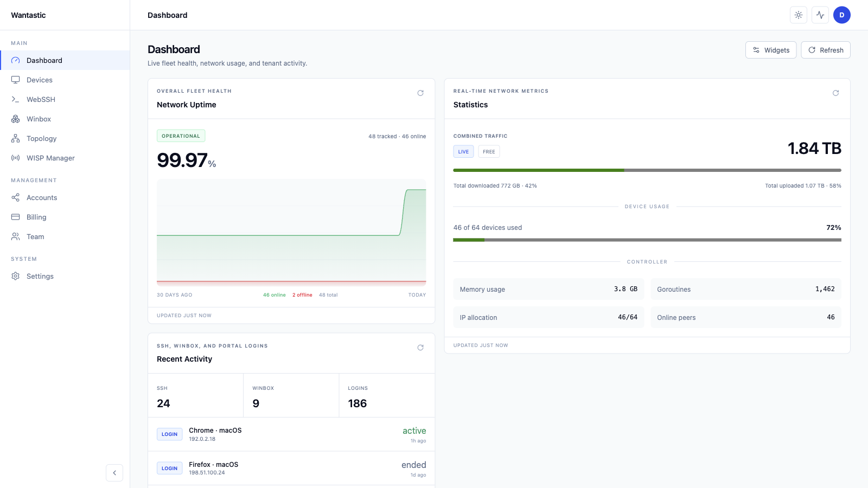Click the WISP Manager radio icon
This screenshot has height=488, width=868.
click(15, 158)
